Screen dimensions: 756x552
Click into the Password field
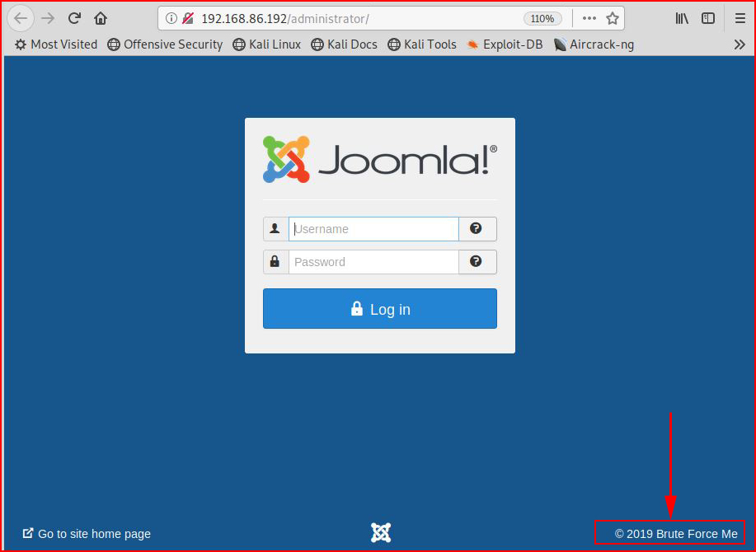click(x=373, y=262)
